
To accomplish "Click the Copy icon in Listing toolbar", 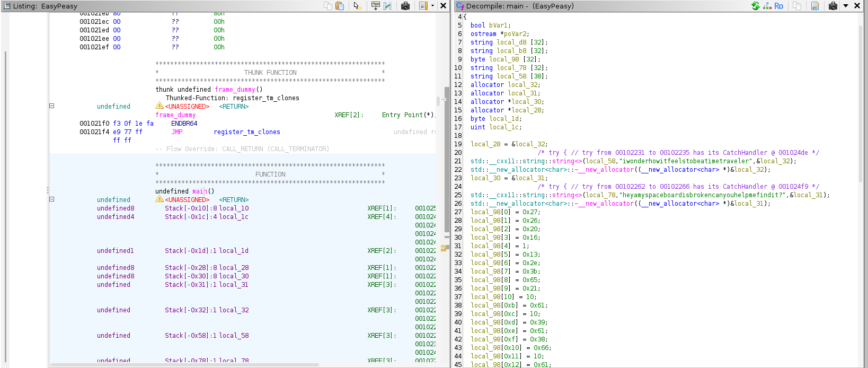I will [x=328, y=6].
